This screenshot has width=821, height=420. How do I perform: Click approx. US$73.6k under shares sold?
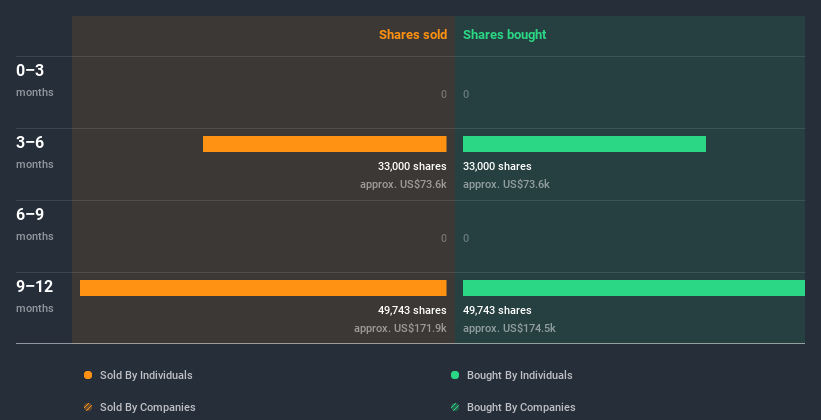403,185
